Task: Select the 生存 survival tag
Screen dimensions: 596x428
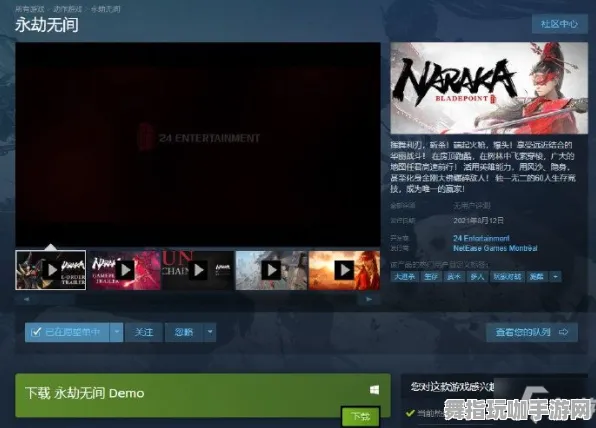Action: pos(431,277)
